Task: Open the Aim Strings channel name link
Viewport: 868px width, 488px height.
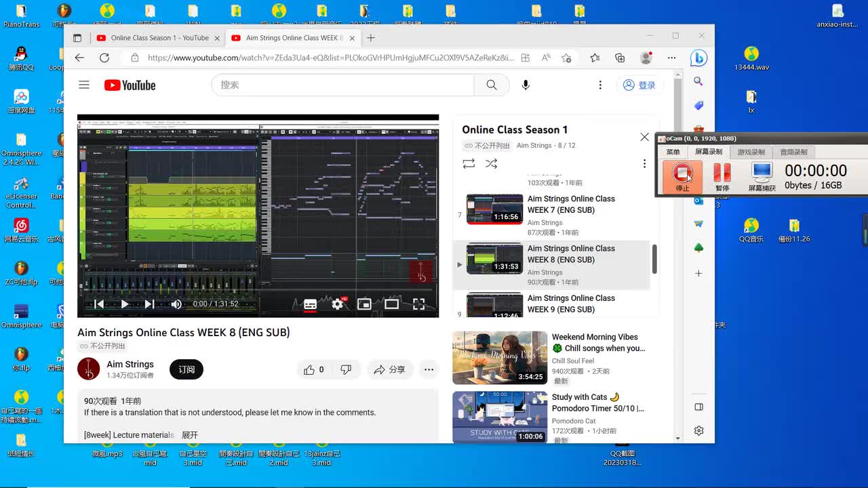Action: 130,364
